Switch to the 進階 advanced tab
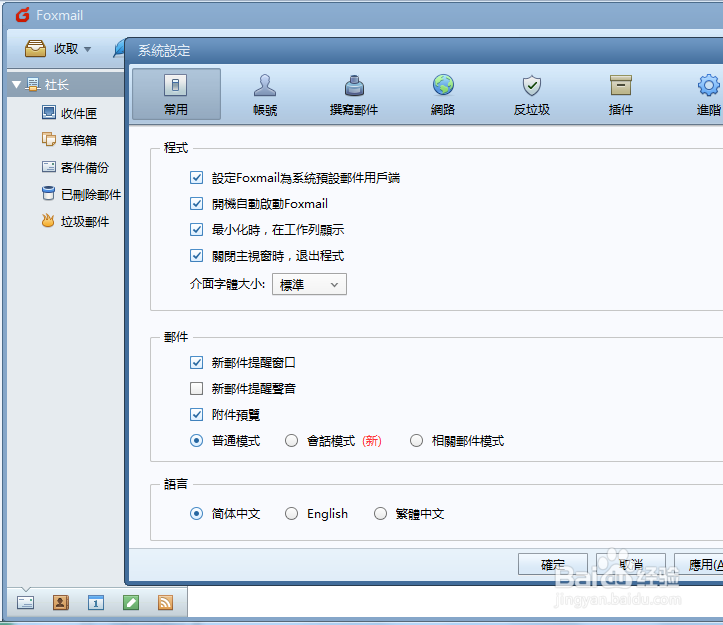 pyautogui.click(x=709, y=94)
